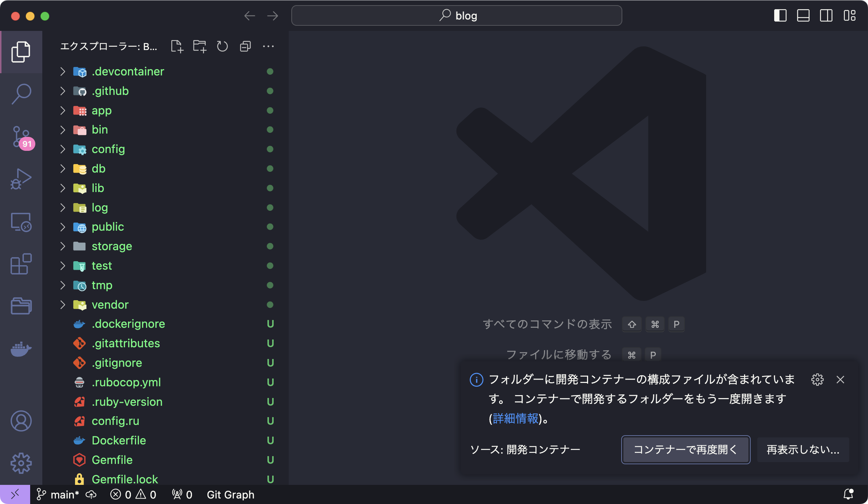Collapse all folders in the explorer
The width and height of the screenshot is (868, 504).
pos(245,46)
